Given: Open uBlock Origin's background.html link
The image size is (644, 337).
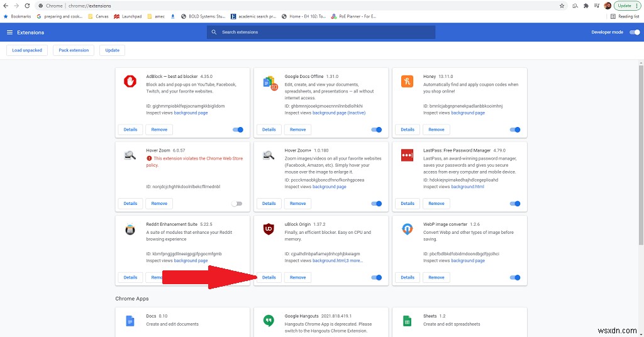Looking at the screenshot, I should 328,261.
